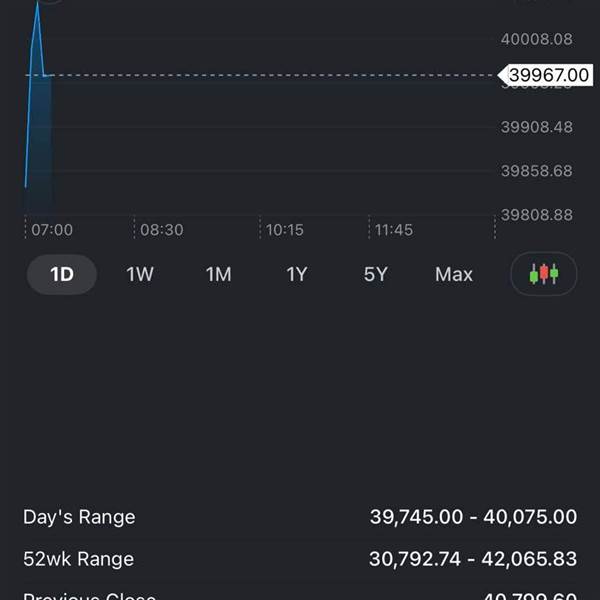Select the Max time range
The width and height of the screenshot is (600, 600).
pyautogui.click(x=454, y=274)
